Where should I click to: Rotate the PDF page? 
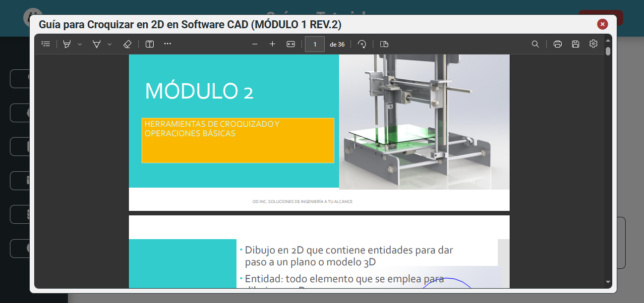tap(362, 44)
